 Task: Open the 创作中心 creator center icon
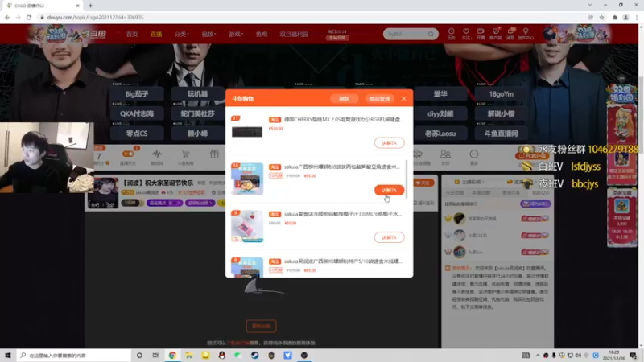coord(526,34)
